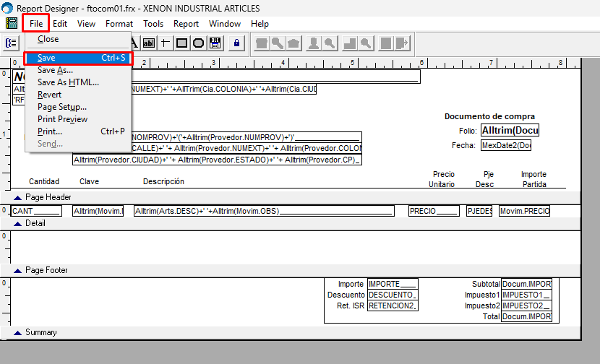This screenshot has width=600, height=364.
Task: Open the Tools menu
Action: click(153, 23)
